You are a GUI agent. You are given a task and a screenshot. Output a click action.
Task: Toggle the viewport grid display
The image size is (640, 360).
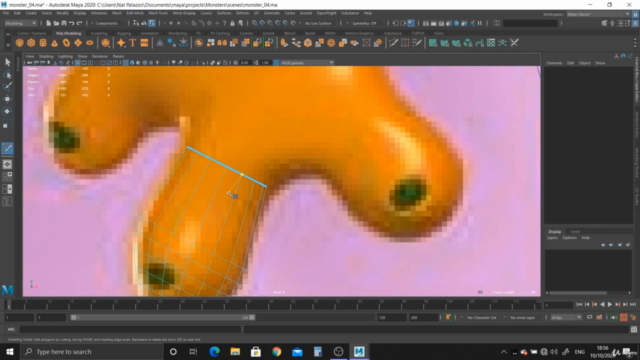click(x=77, y=62)
